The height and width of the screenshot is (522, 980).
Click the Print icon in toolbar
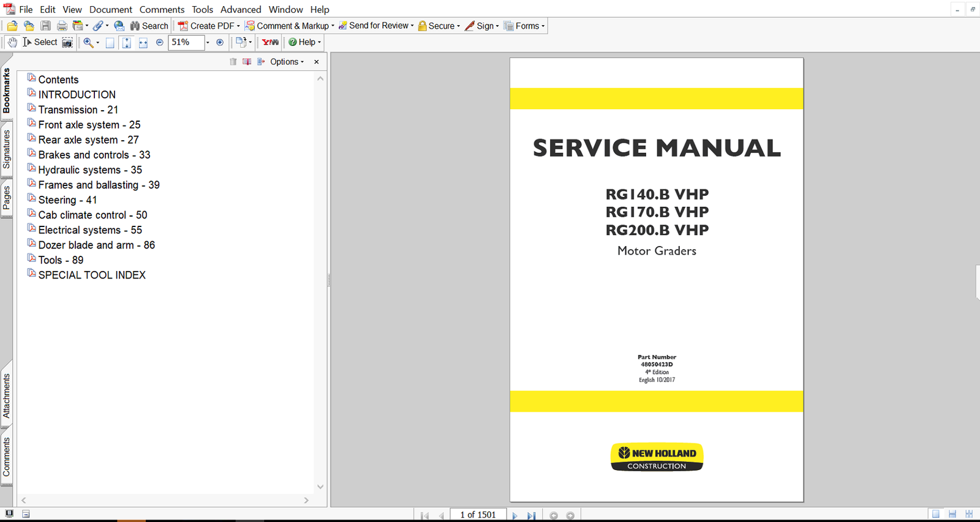click(62, 26)
